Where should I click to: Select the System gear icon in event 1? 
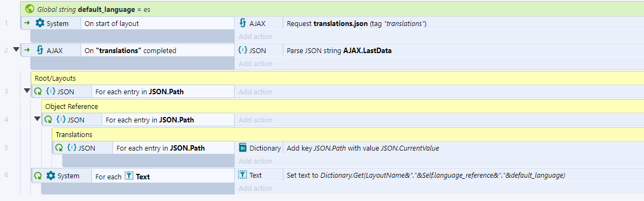point(40,23)
